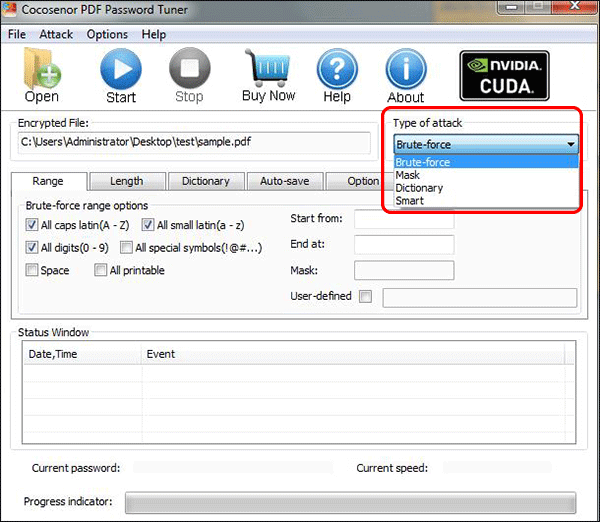Toggle All caps latin(A - Z) checkbox
Viewport: 600px width, 522px height.
31,225
